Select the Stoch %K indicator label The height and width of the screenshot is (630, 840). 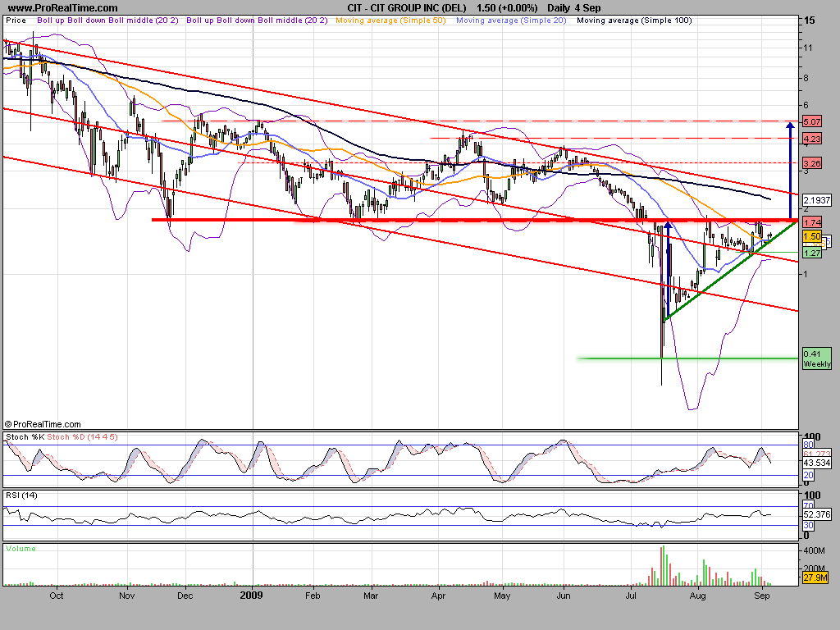(x=25, y=437)
